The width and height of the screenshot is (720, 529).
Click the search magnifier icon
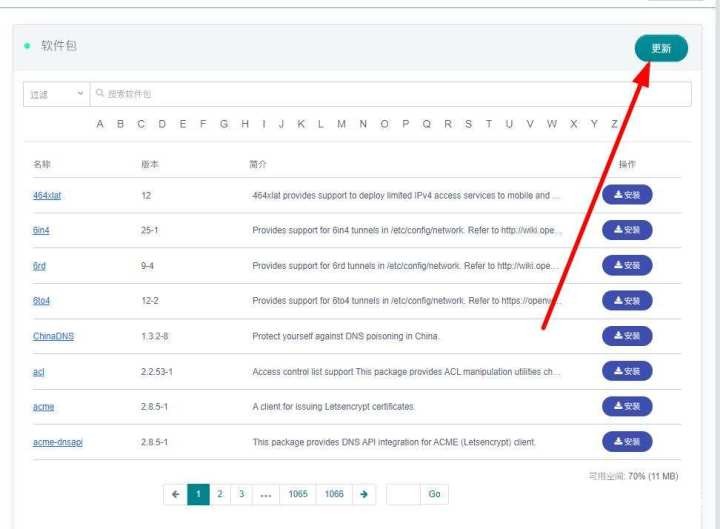point(100,93)
